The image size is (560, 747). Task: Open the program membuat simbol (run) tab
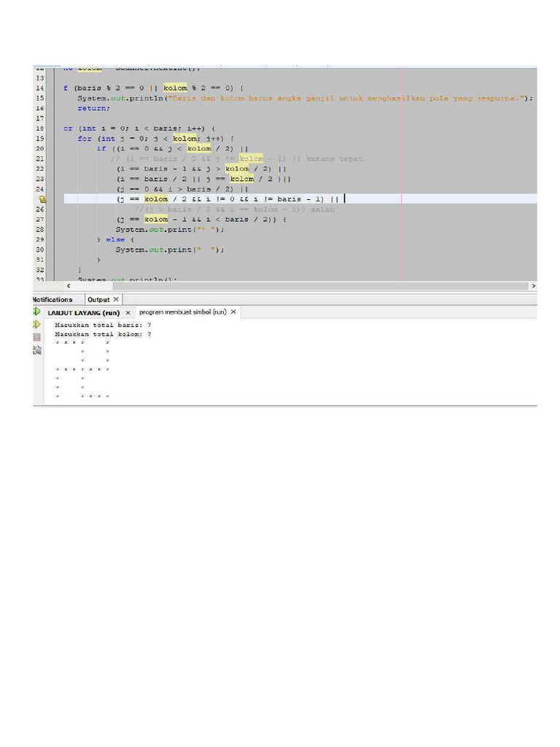[182, 312]
